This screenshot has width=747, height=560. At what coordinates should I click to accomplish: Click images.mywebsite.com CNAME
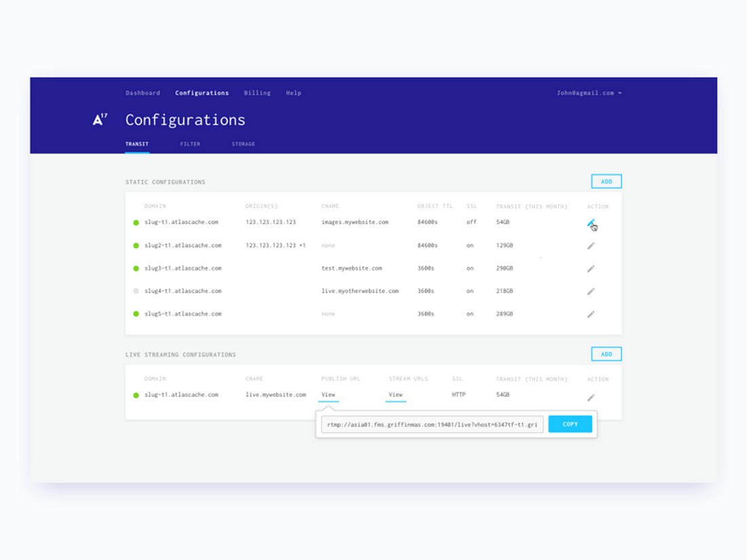tap(355, 222)
